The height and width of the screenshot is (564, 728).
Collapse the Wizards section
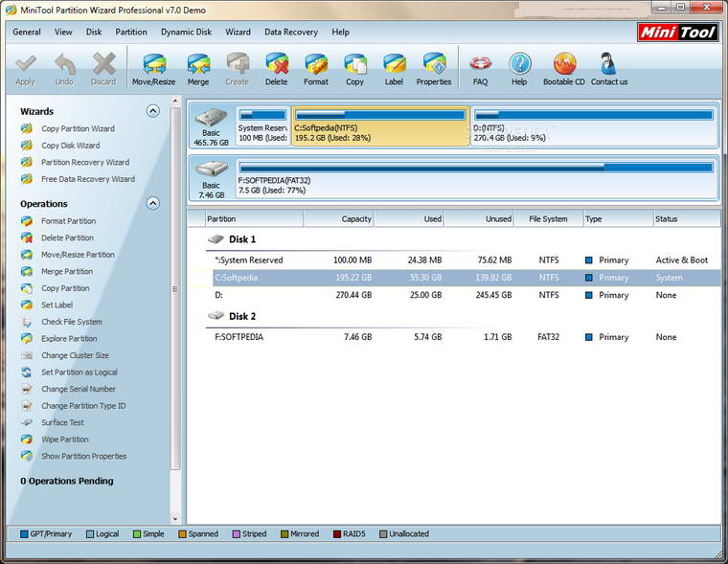pyautogui.click(x=152, y=111)
